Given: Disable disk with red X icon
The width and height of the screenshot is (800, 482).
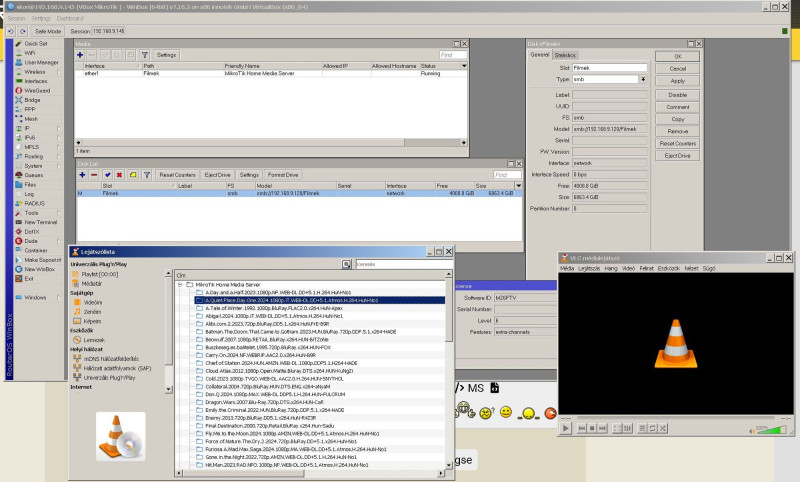Looking at the screenshot, I should point(119,175).
